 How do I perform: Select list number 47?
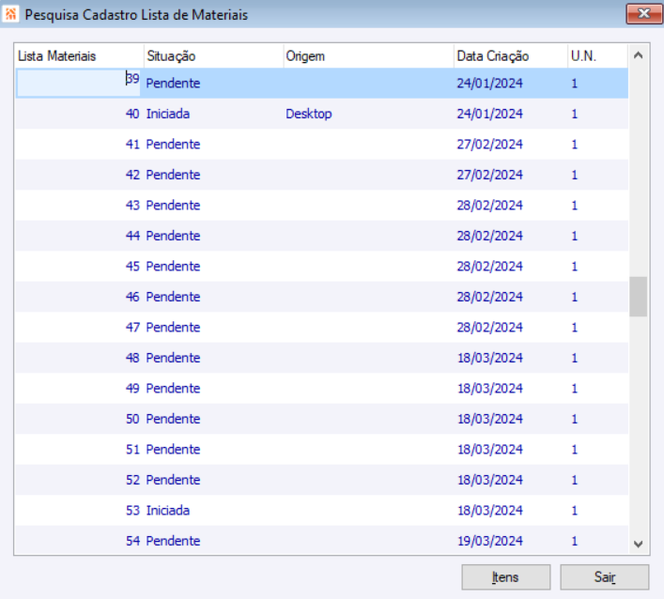point(132,327)
